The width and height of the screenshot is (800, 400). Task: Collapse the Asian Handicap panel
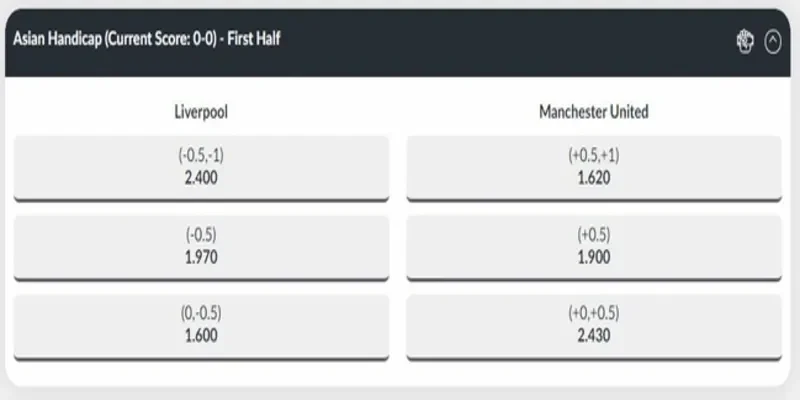[x=772, y=42]
